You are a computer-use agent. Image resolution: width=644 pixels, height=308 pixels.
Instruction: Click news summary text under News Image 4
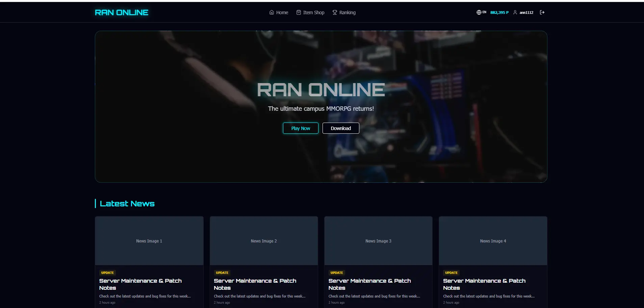tap(489, 296)
